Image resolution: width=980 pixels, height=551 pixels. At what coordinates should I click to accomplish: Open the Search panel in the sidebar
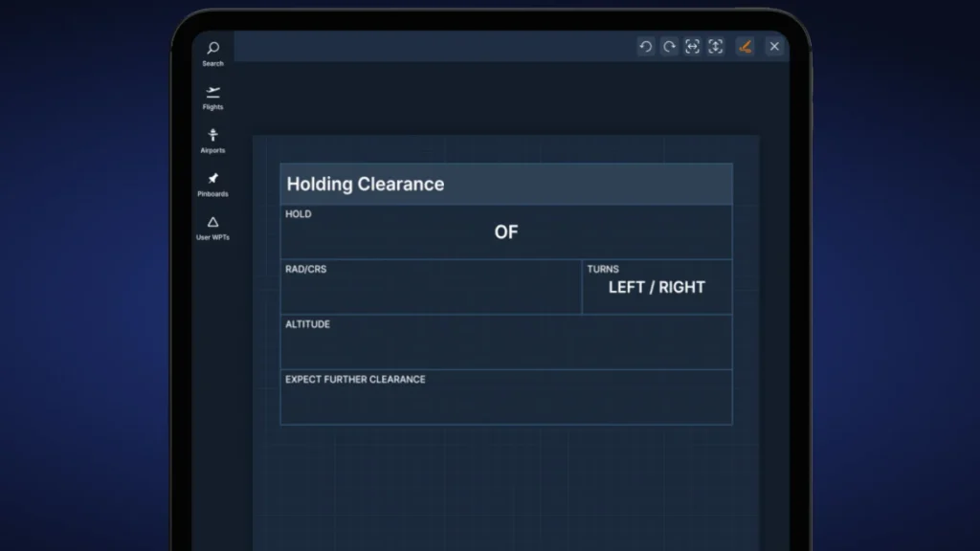[212, 50]
